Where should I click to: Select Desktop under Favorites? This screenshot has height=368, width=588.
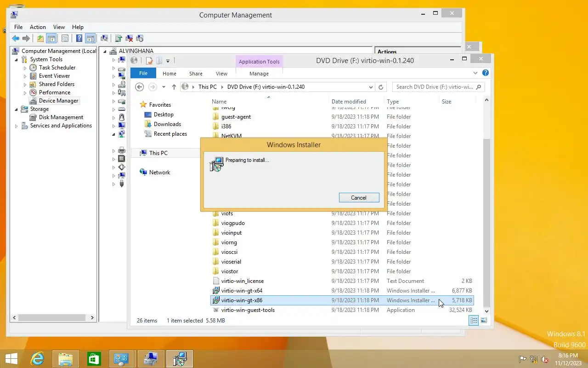pyautogui.click(x=164, y=115)
